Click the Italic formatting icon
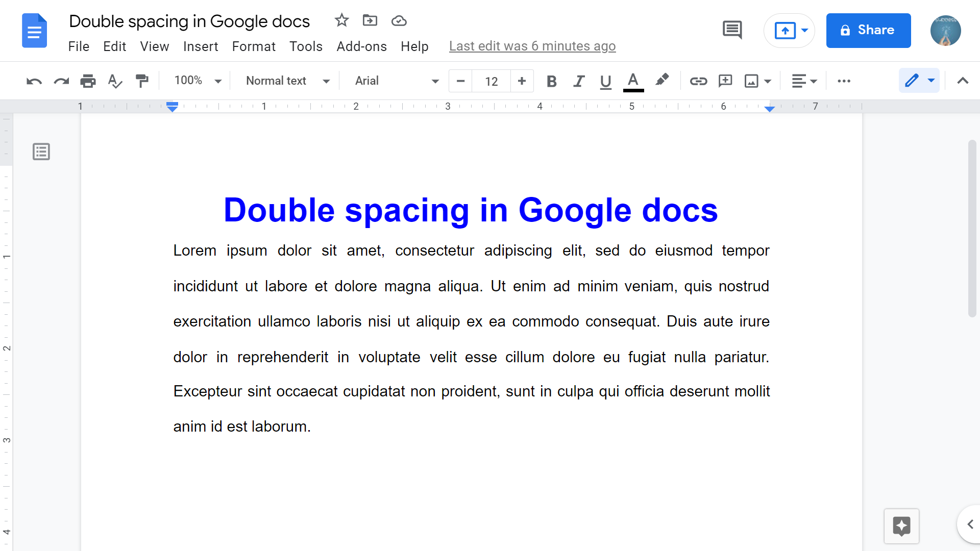Viewport: 980px width, 551px height. click(578, 81)
